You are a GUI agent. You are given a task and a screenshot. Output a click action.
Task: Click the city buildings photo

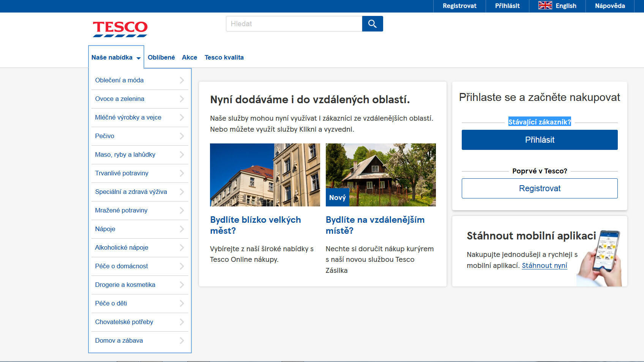[x=265, y=175]
